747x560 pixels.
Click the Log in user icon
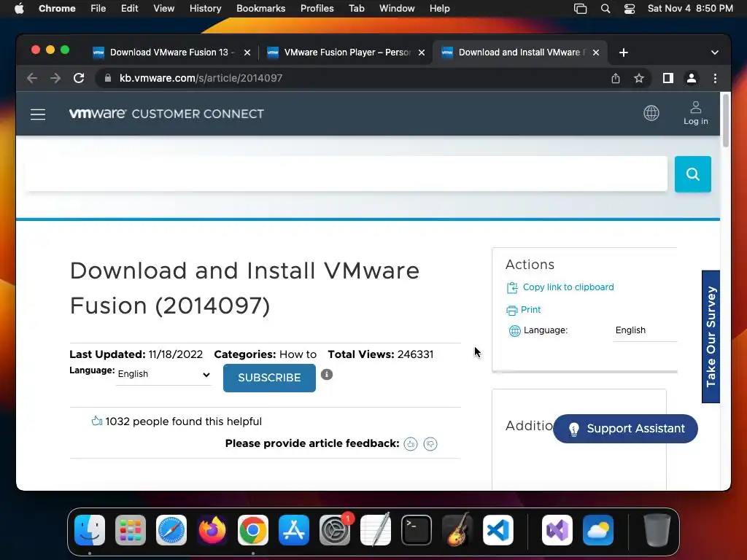695,113
